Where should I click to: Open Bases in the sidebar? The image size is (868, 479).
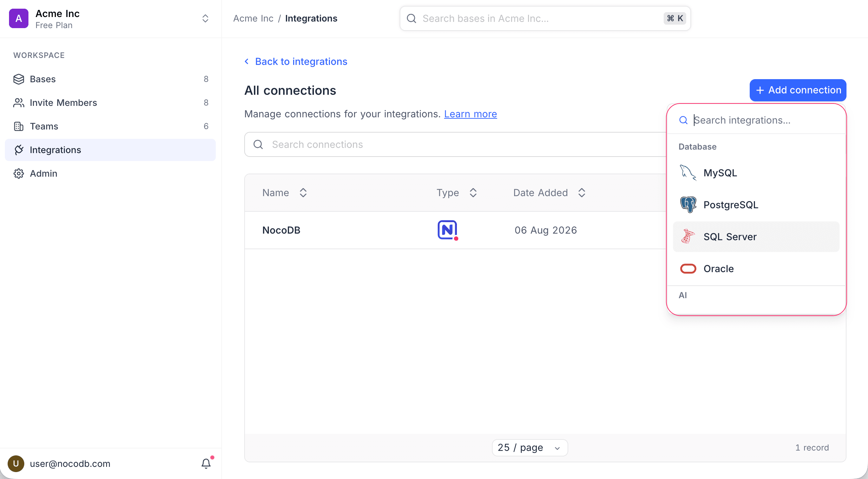coord(110,79)
